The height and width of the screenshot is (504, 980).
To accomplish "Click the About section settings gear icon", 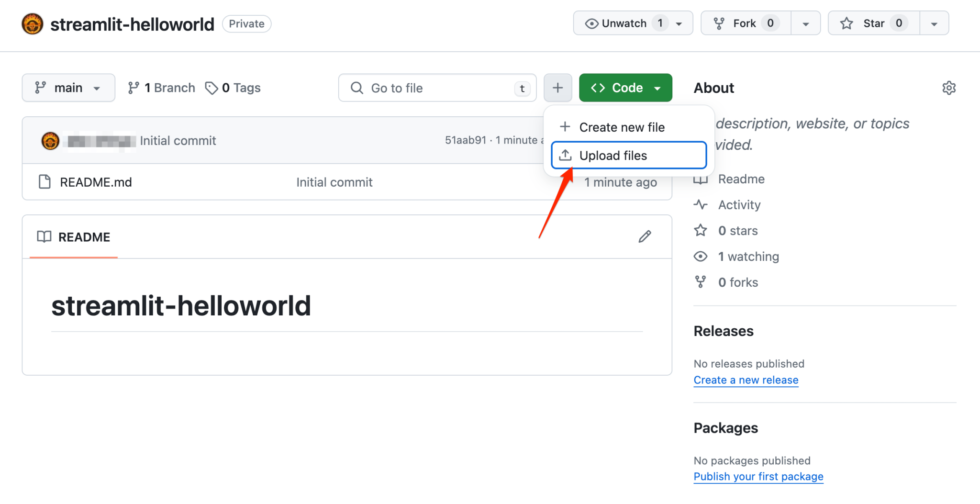I will point(948,88).
